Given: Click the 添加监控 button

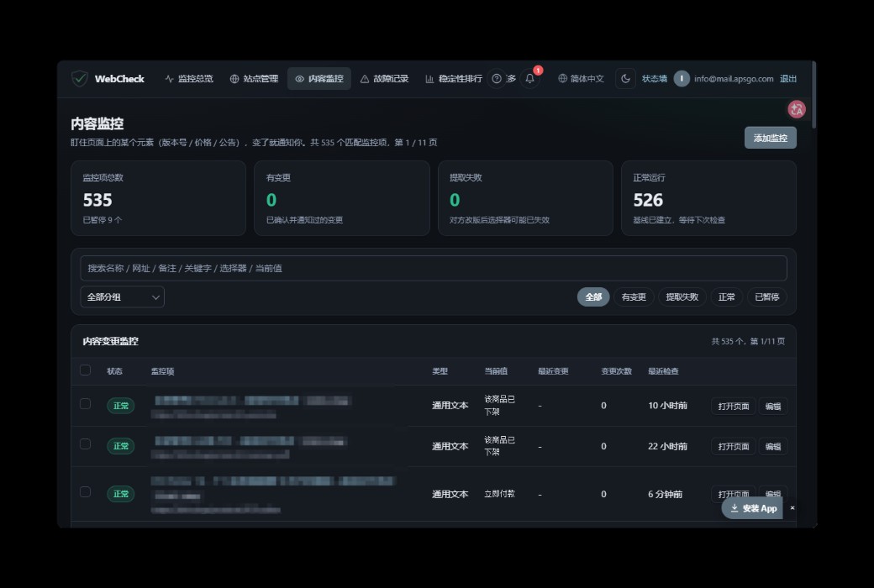Looking at the screenshot, I should [x=771, y=138].
